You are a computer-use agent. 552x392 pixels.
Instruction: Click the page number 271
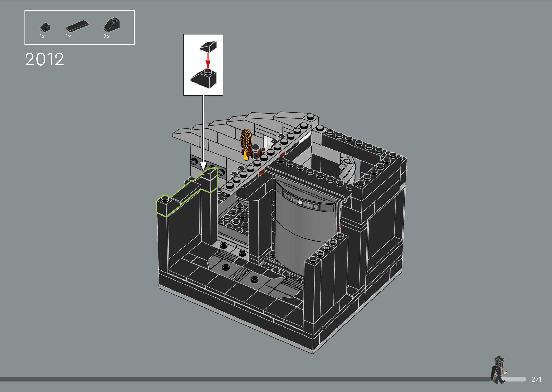tap(536, 379)
